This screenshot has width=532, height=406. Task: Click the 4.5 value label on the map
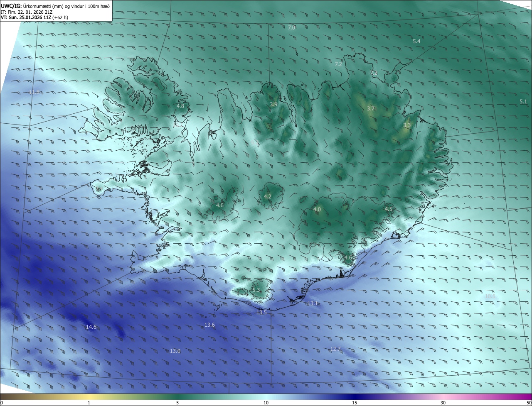point(389,209)
